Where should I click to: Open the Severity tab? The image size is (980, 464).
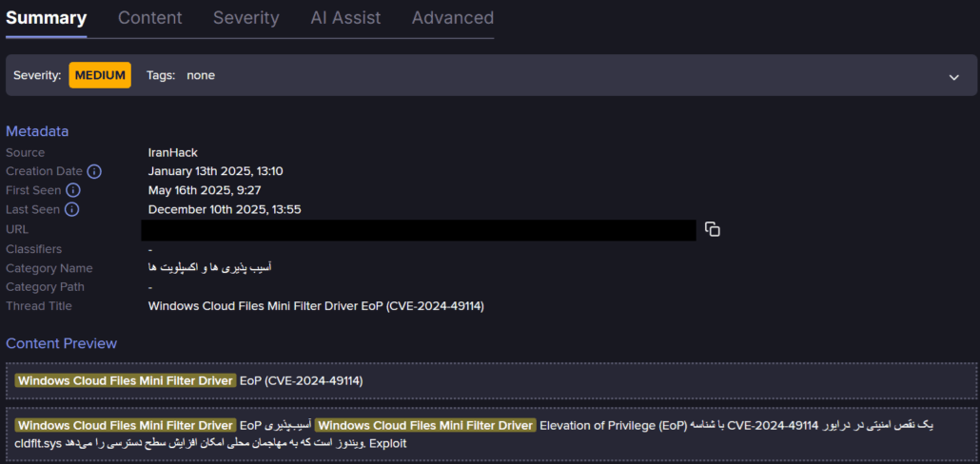click(245, 18)
